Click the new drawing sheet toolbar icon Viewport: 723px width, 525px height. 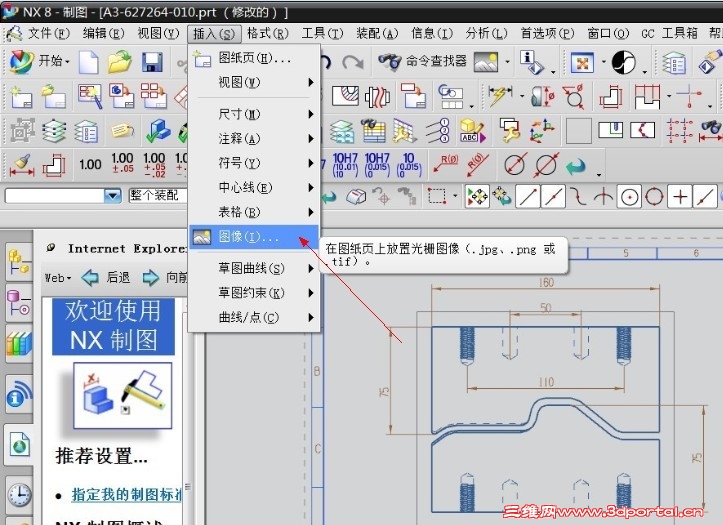(x=21, y=96)
